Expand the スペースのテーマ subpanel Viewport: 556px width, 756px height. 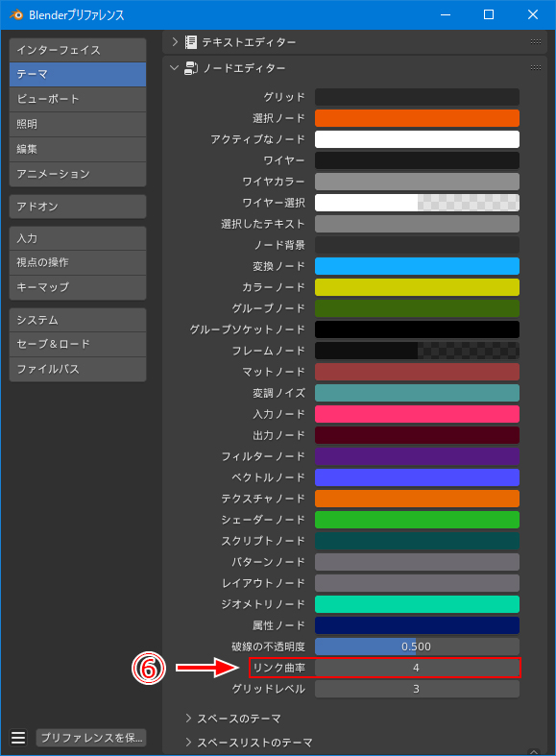(x=188, y=718)
